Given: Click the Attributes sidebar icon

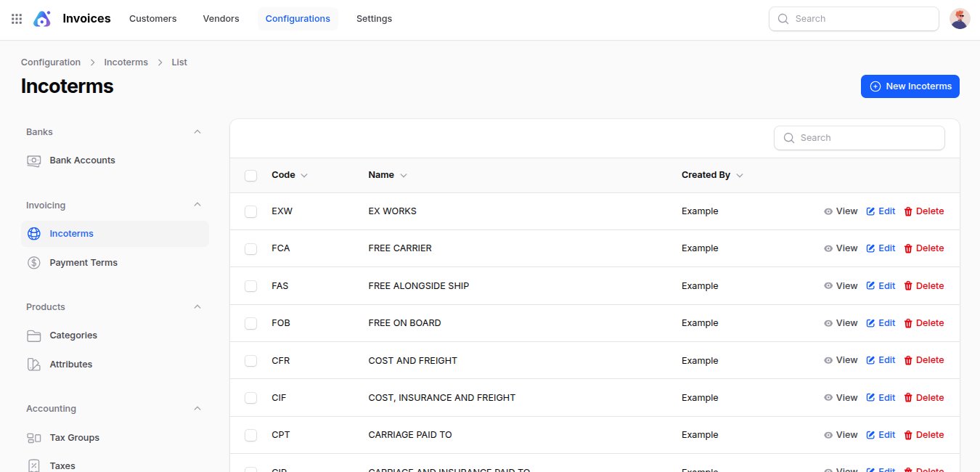Looking at the screenshot, I should (x=34, y=365).
